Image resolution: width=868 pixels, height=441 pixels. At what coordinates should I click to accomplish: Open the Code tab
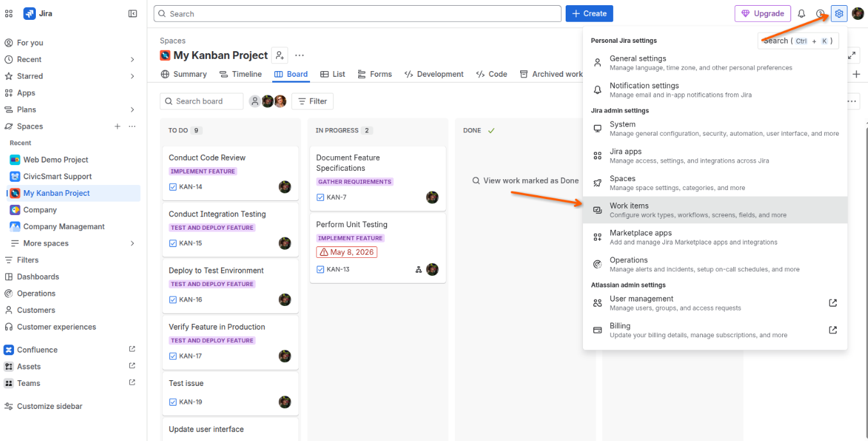pos(491,74)
